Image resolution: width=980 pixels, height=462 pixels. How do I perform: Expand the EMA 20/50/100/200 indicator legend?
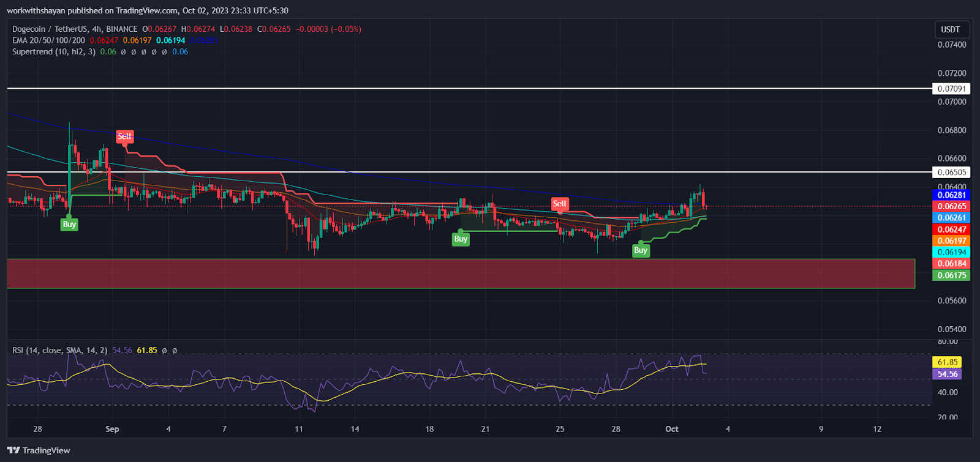tap(48, 40)
